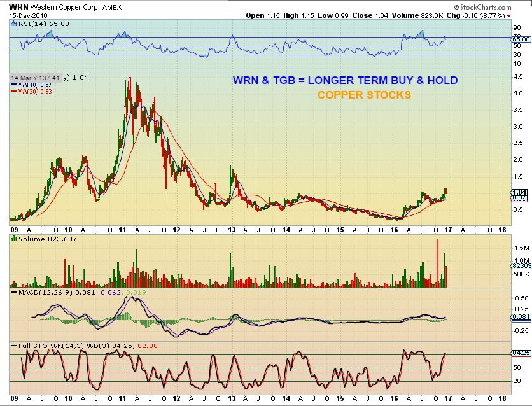Click the 'Chg -0.10 (-8.77%)' value
Screen dimensions: 532x406
[475, 15]
